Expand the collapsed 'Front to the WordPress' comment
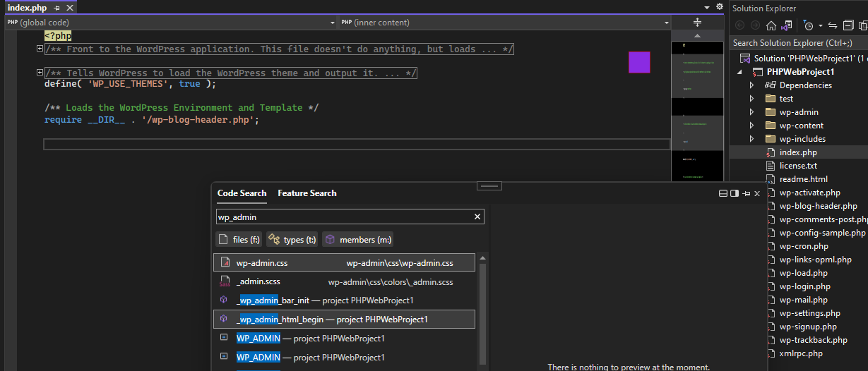Viewport: 868px width, 371px height. [x=40, y=49]
